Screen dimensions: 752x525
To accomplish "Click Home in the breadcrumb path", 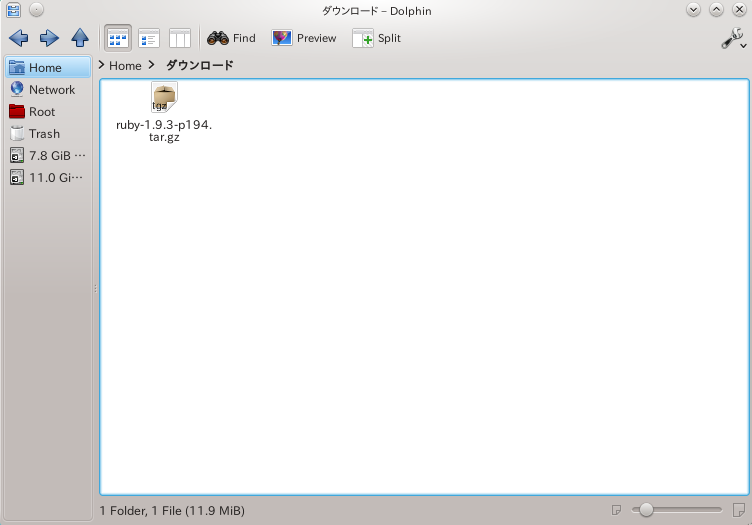I will tap(125, 66).
